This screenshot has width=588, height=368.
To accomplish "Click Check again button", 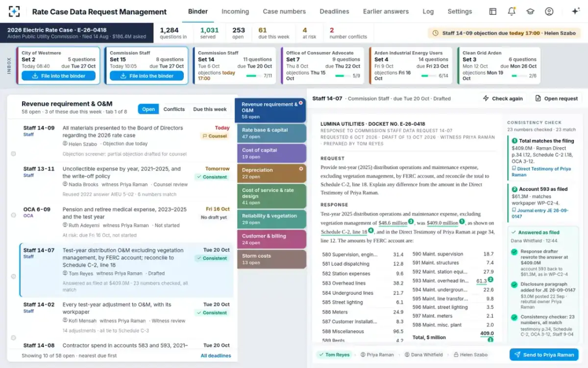I will pyautogui.click(x=503, y=98).
